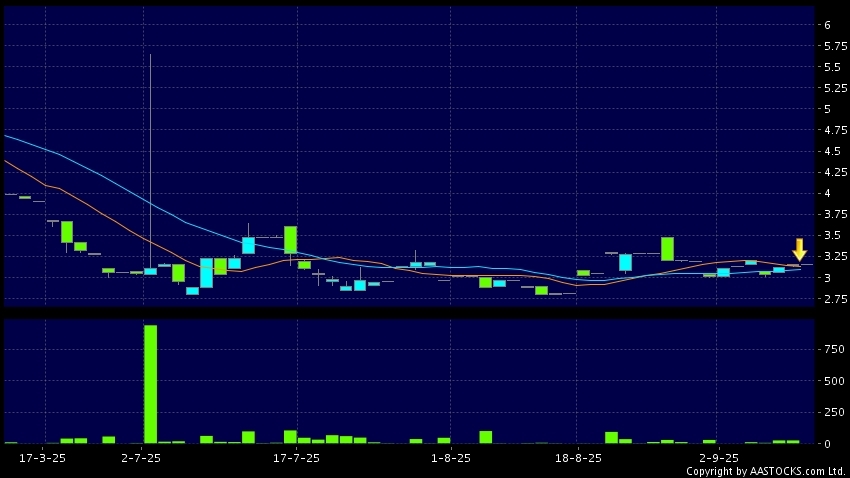850x478 pixels.
Task: Click the 3.75 price axis label
Action: [x=835, y=214]
